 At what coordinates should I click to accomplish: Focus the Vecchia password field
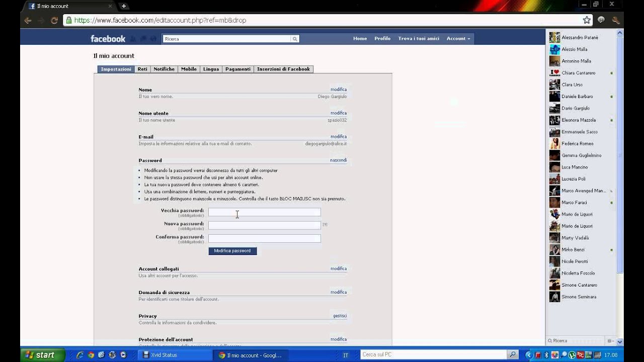pyautogui.click(x=265, y=212)
